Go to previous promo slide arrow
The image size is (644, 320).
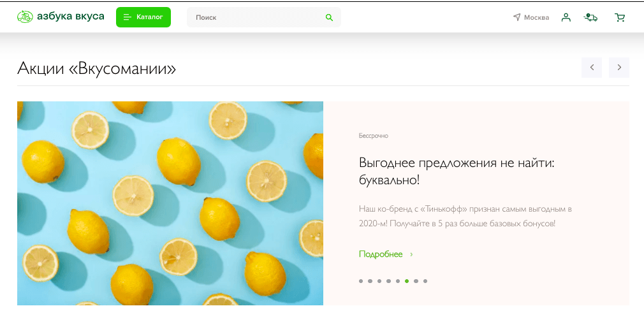[592, 68]
